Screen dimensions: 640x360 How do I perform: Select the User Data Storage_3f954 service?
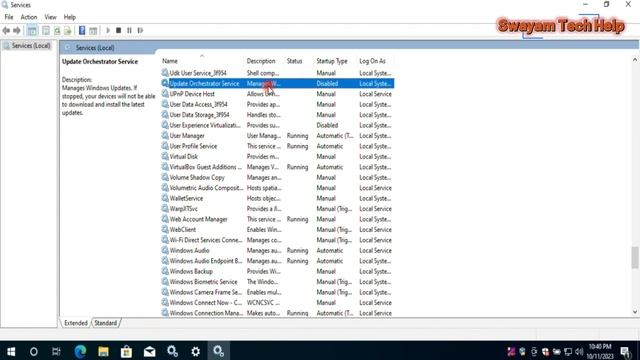click(x=277, y=115)
